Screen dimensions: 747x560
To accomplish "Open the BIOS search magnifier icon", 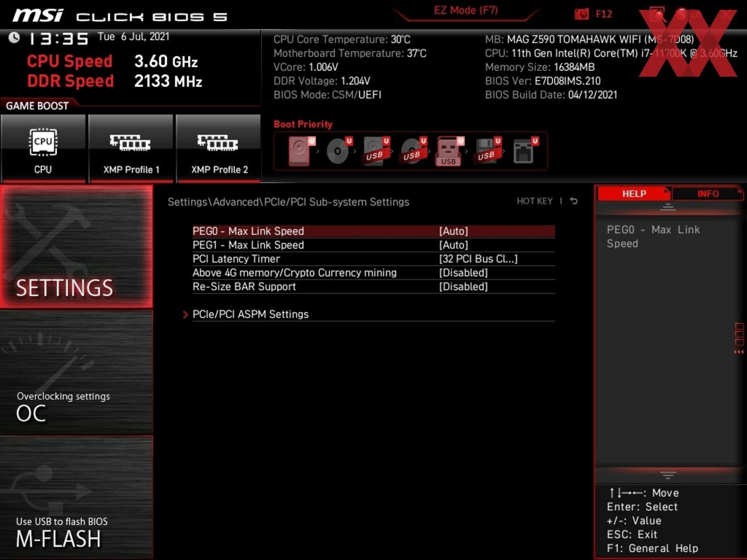I will (x=657, y=14).
